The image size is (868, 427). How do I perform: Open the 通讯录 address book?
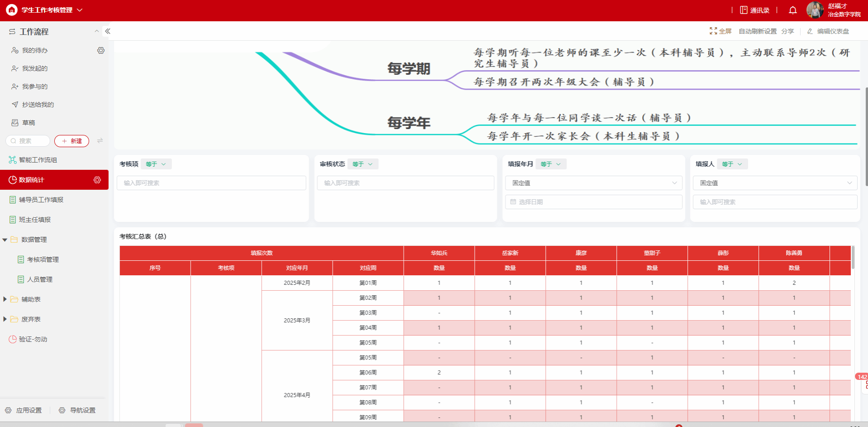click(x=754, y=10)
